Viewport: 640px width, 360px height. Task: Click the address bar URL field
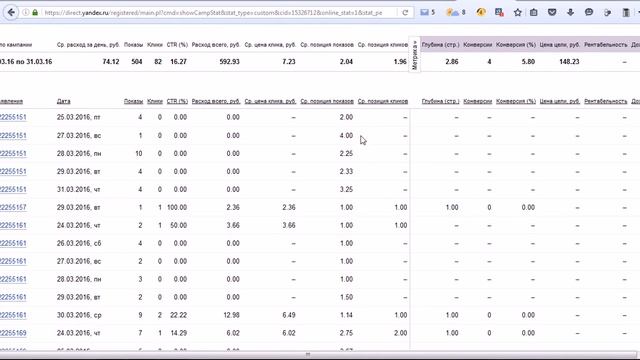(x=212, y=13)
